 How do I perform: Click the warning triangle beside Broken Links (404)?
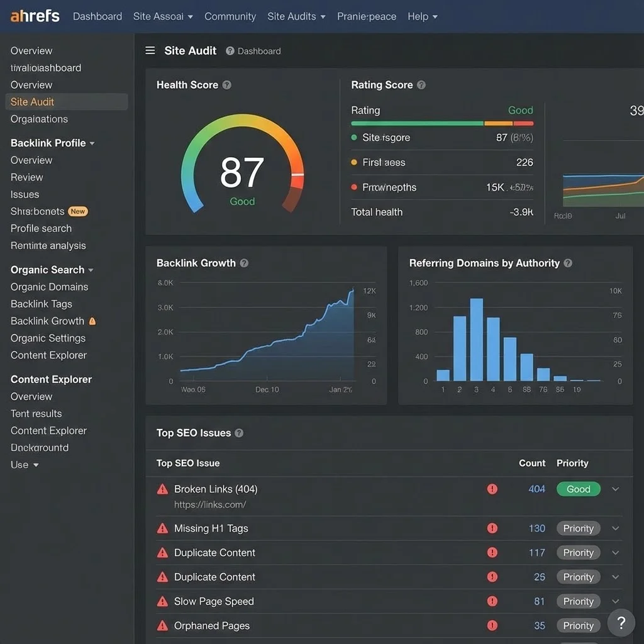162,489
